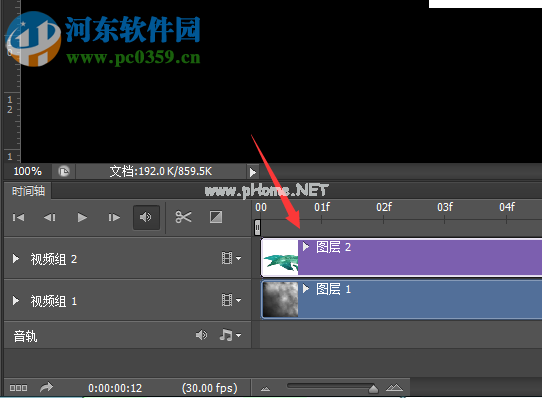Zoom out timeline with small mountains
The width and height of the screenshot is (542, 398).
click(265, 389)
